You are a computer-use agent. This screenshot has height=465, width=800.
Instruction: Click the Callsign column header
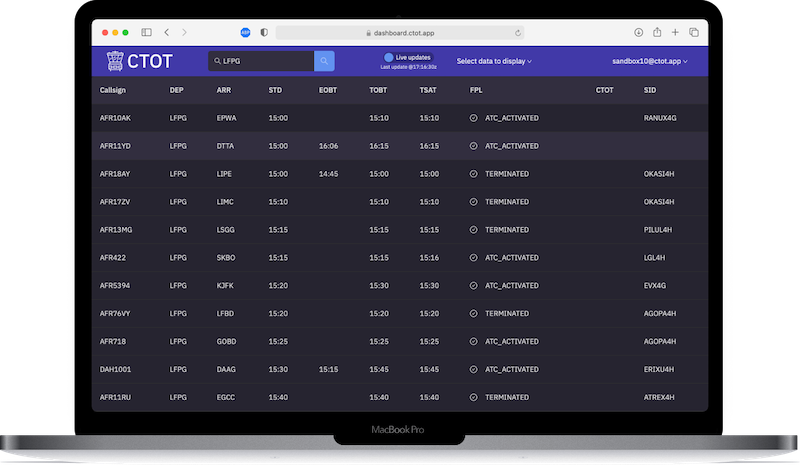113,90
